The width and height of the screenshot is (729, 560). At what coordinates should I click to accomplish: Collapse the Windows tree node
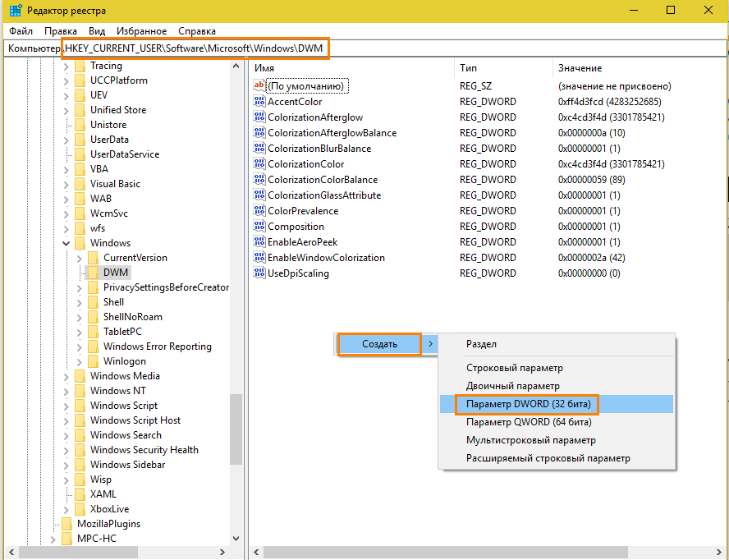point(66,243)
